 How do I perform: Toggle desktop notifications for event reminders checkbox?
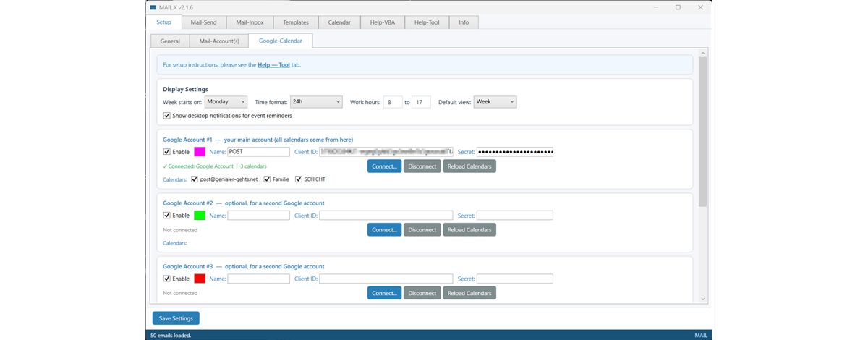(167, 115)
